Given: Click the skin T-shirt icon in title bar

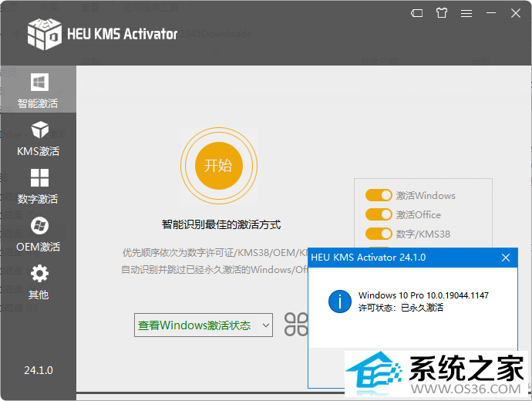Looking at the screenshot, I should 442,13.
